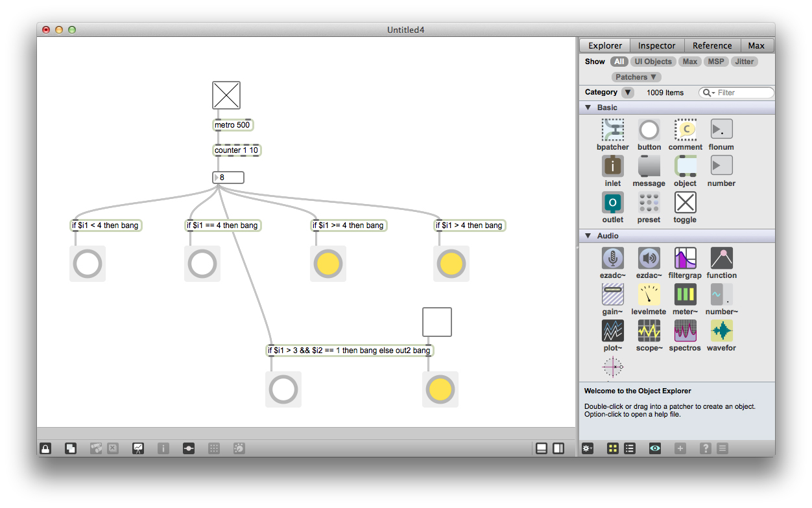
Task: Filter by UI Objects
Action: coord(653,62)
